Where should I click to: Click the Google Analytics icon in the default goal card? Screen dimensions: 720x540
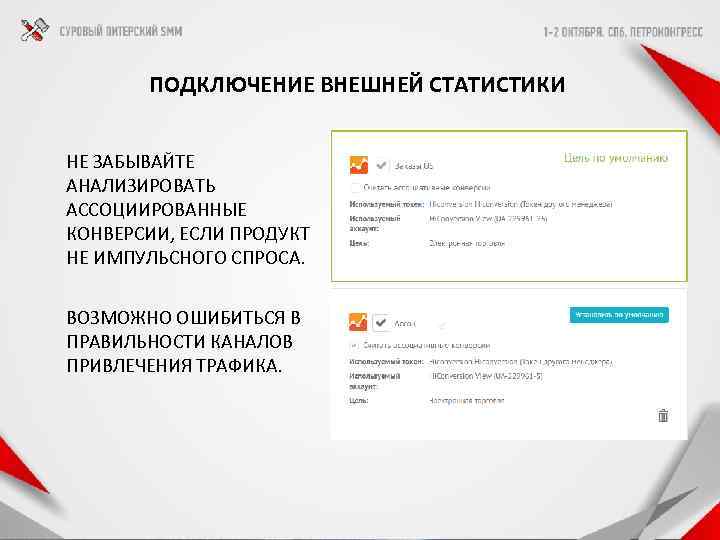tap(359, 165)
